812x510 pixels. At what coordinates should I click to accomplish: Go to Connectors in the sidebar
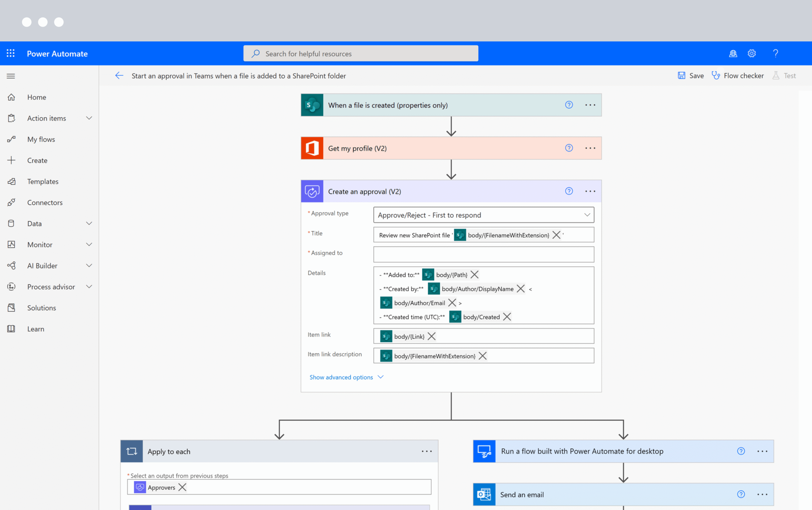45,202
